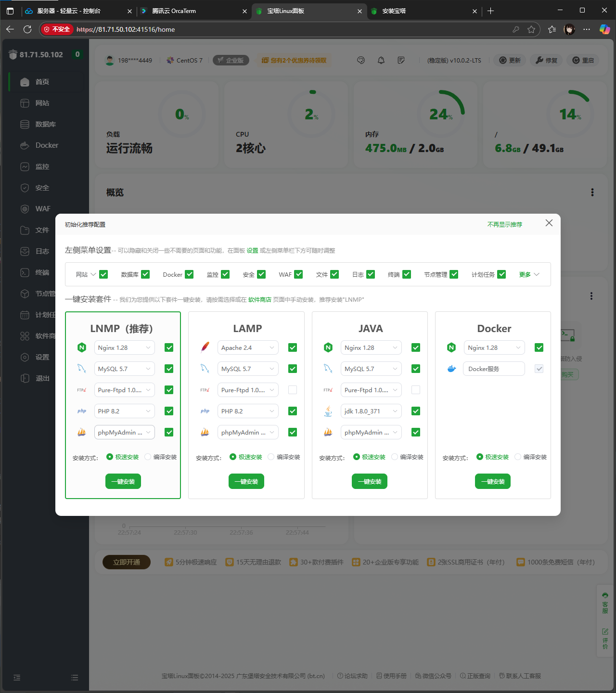The height and width of the screenshot is (693, 616).
Task: Click the review icon on right edge
Action: coord(605,639)
